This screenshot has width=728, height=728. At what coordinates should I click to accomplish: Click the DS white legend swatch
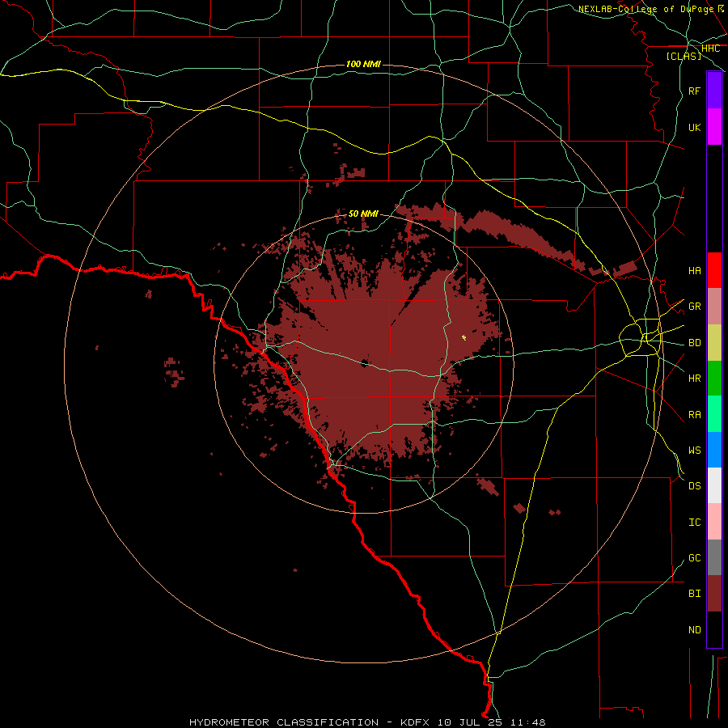pyautogui.click(x=714, y=485)
